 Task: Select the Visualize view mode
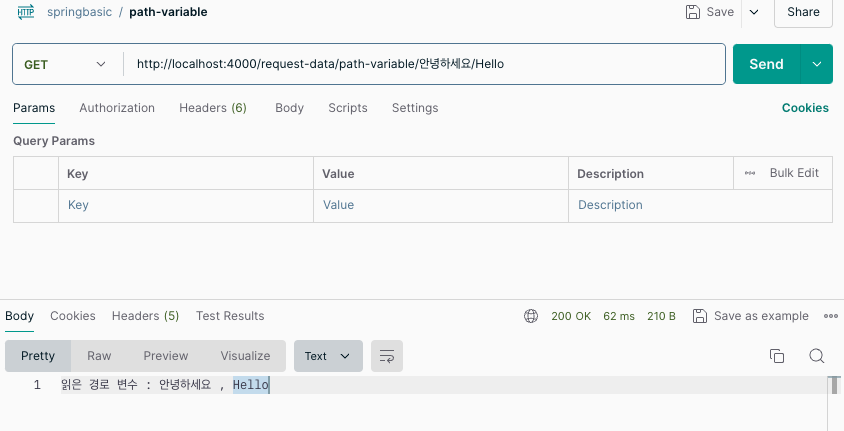tap(245, 356)
